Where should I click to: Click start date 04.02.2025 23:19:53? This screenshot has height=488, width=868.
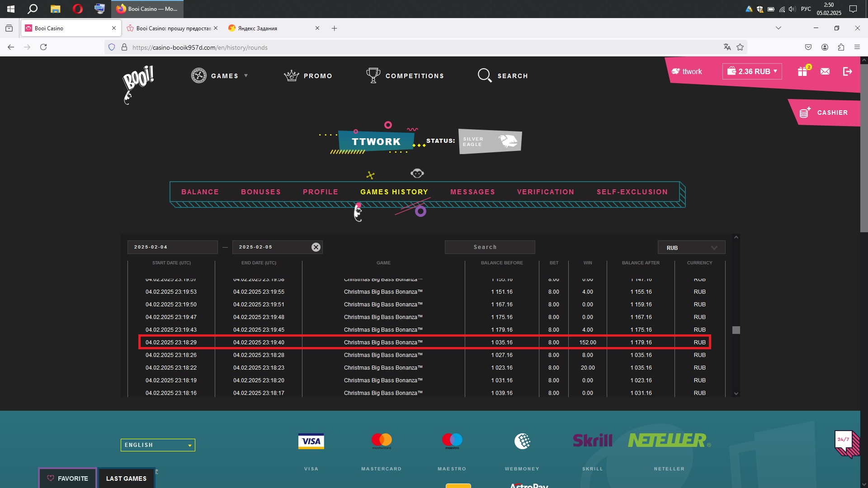(x=171, y=292)
